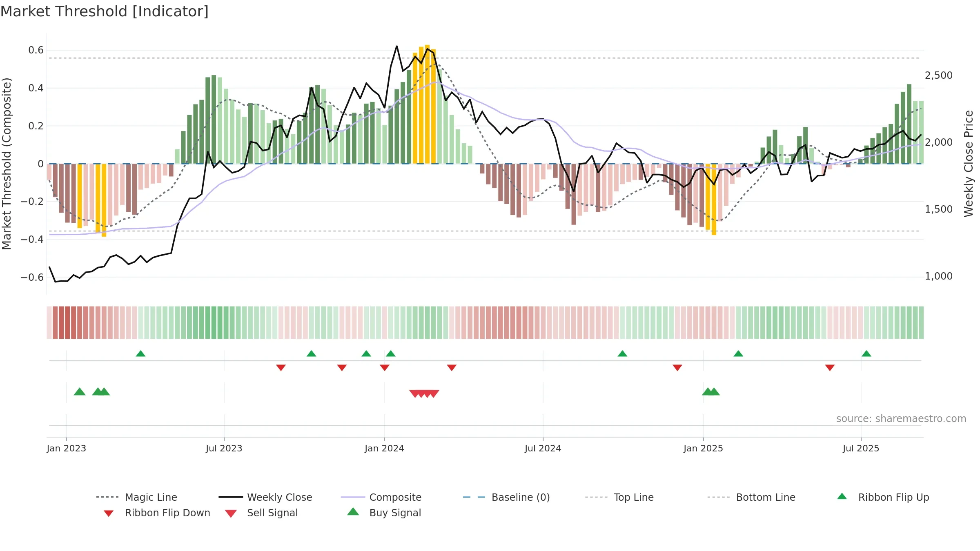Click the Jul 2023 x-axis label
The height and width of the screenshot is (551, 980).
(x=224, y=449)
